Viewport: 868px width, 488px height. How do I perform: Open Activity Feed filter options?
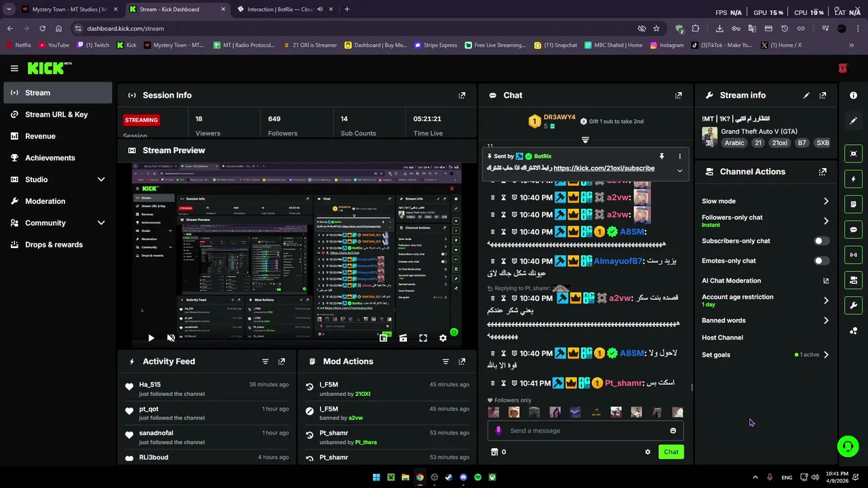click(x=265, y=362)
